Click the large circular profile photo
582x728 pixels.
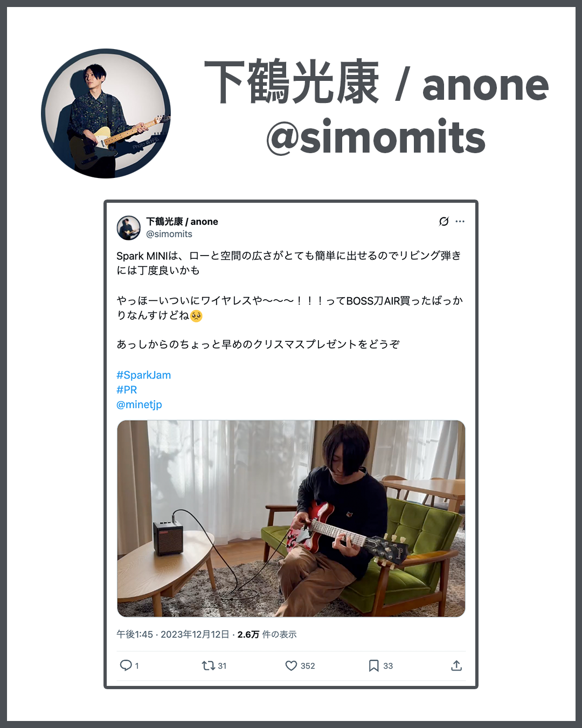click(106, 114)
